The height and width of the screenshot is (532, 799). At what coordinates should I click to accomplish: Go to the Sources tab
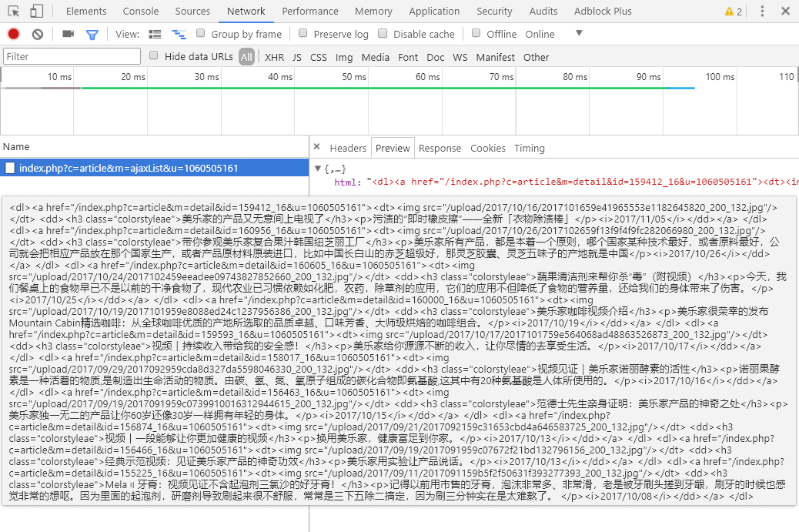tap(192, 12)
